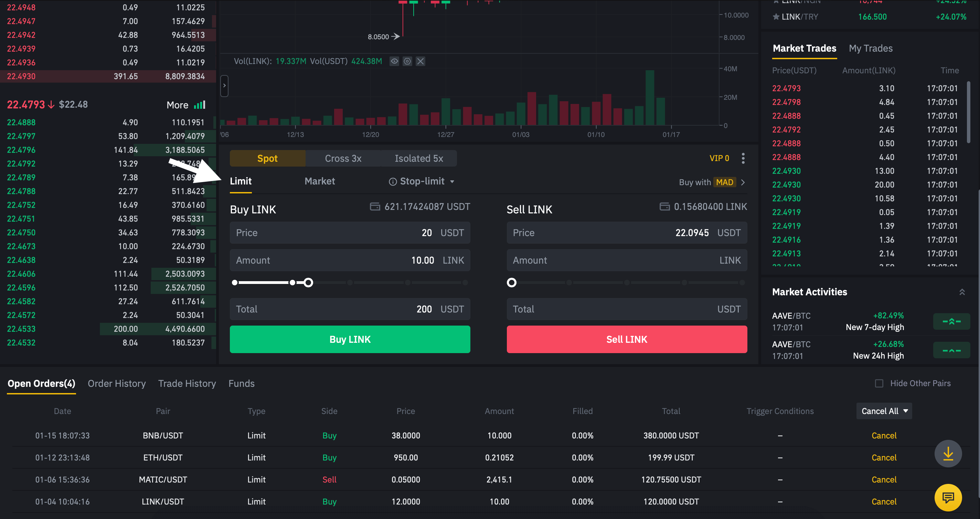Viewport: 980px width, 519px height.
Task: Click the red Sell LINK button
Action: [627, 339]
